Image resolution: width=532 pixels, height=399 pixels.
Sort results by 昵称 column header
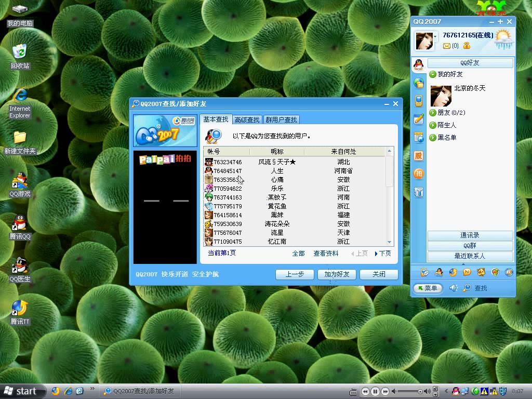277,152
